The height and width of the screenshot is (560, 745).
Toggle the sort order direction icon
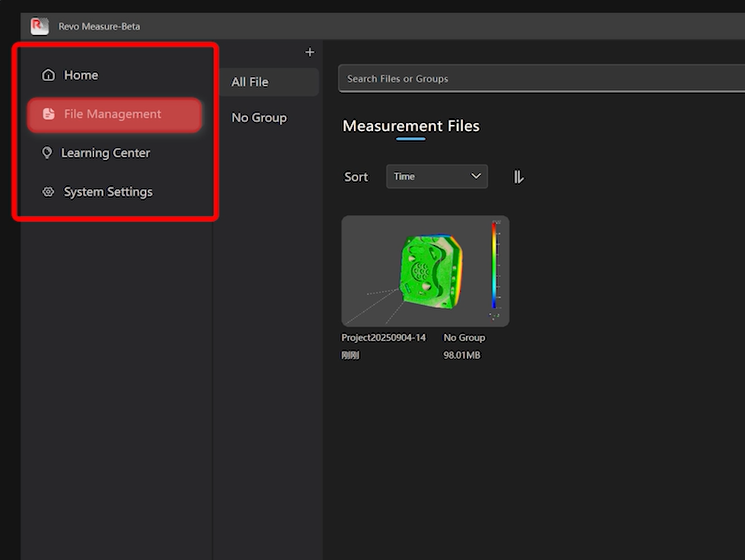click(x=518, y=177)
